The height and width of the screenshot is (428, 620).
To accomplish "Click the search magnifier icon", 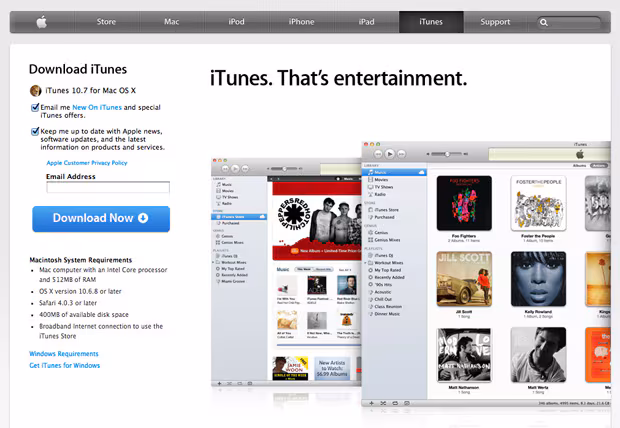I will click(544, 23).
